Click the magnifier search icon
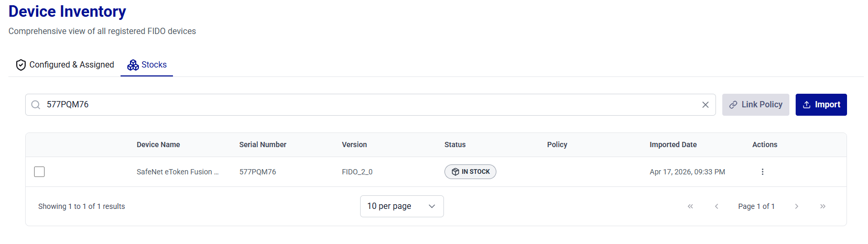This screenshot has width=868, height=244. coord(36,105)
